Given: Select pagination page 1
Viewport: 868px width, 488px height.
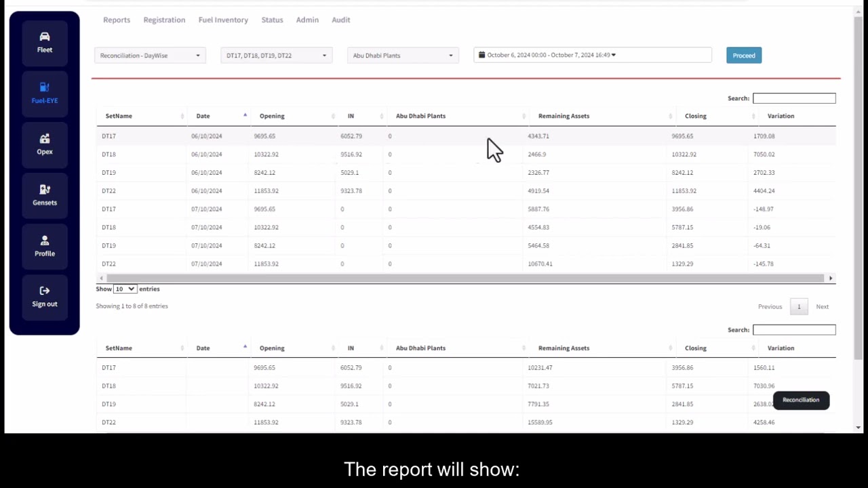Looking at the screenshot, I should tap(799, 307).
